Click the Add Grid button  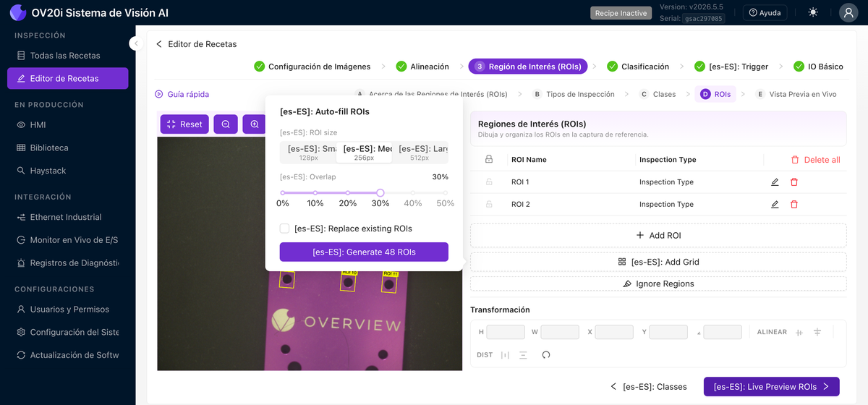[658, 262]
